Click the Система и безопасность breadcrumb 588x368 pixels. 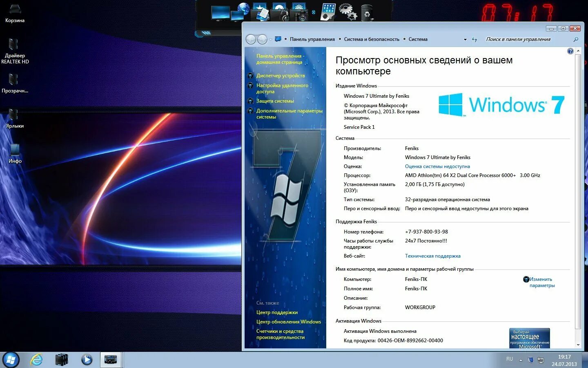pyautogui.click(x=372, y=39)
